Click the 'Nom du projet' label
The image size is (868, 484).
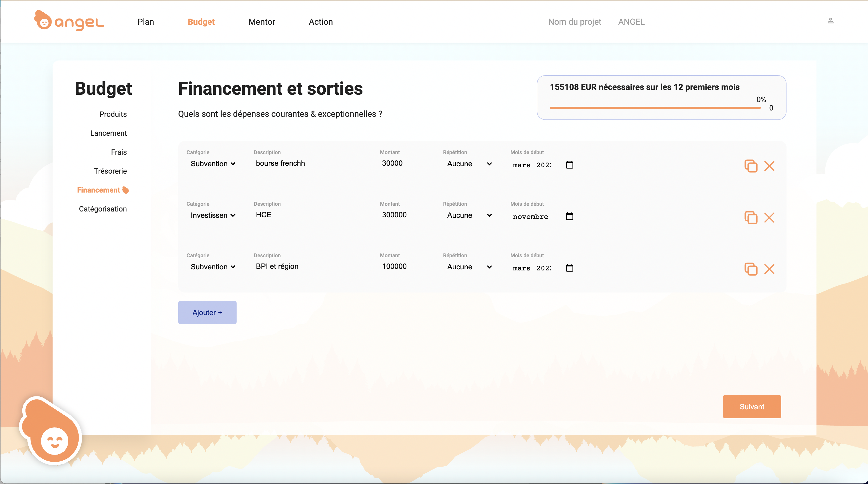point(575,22)
